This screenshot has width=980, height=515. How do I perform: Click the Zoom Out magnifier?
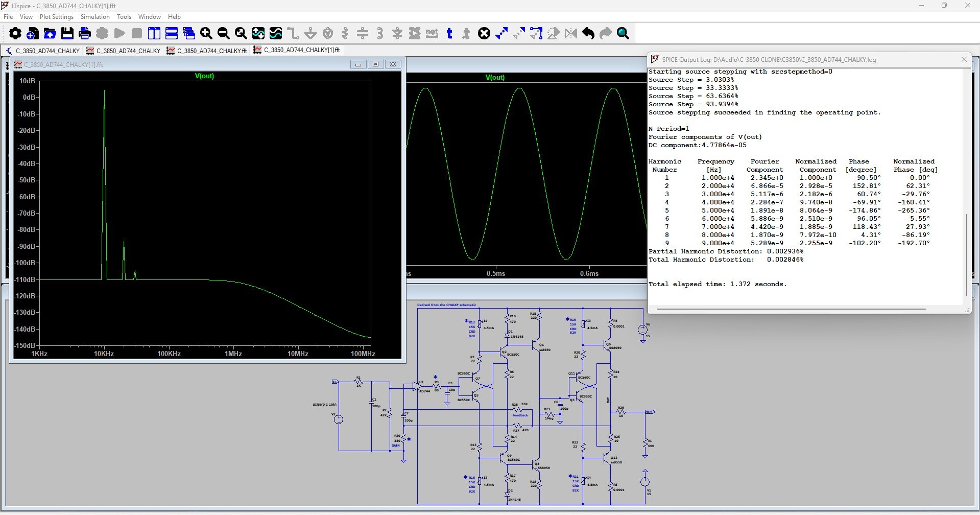click(223, 34)
